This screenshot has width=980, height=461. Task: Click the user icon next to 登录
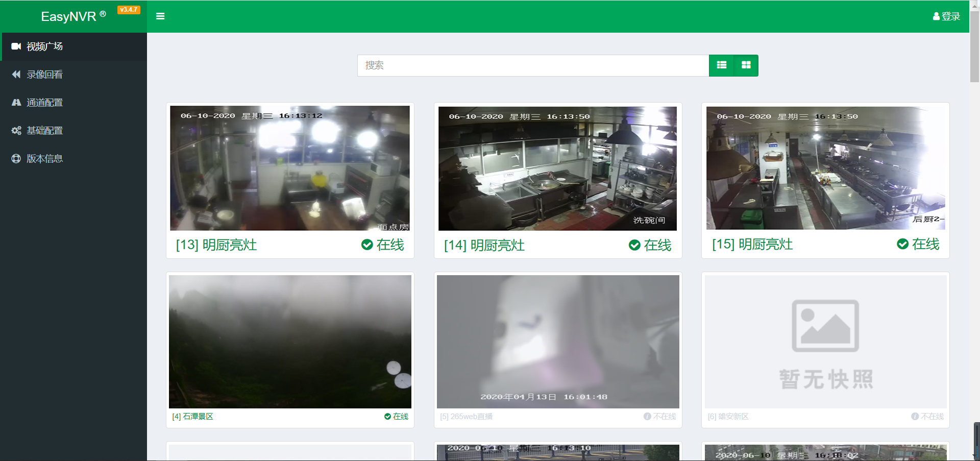click(x=936, y=16)
